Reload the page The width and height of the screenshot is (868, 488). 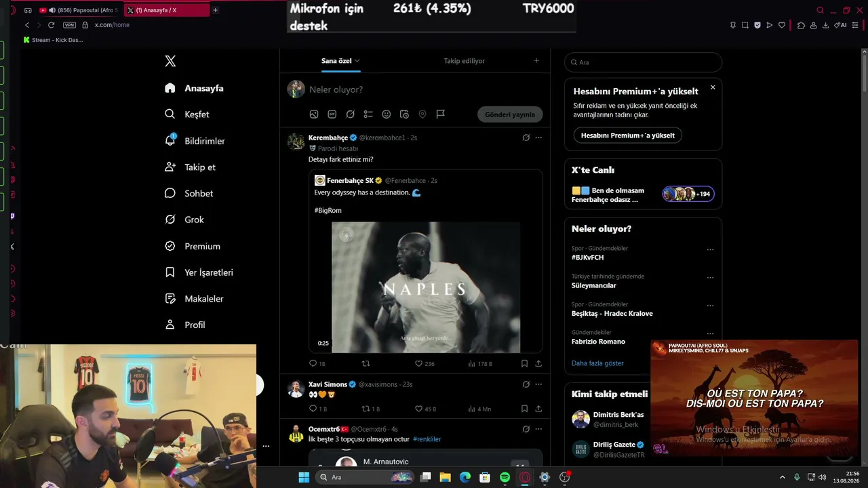(51, 25)
